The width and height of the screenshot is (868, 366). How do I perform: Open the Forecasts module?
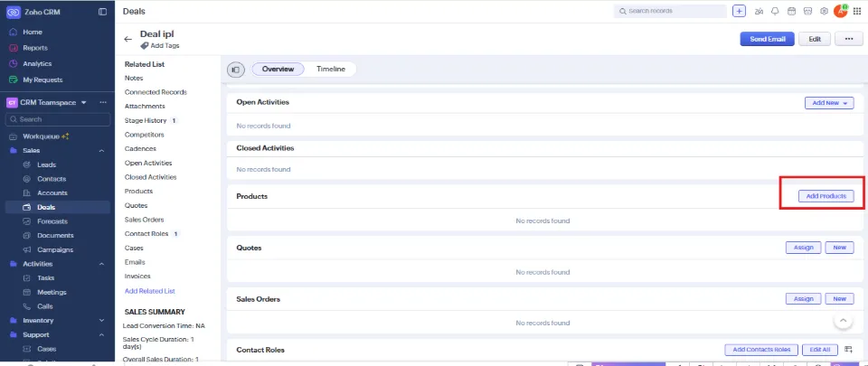[52, 221]
